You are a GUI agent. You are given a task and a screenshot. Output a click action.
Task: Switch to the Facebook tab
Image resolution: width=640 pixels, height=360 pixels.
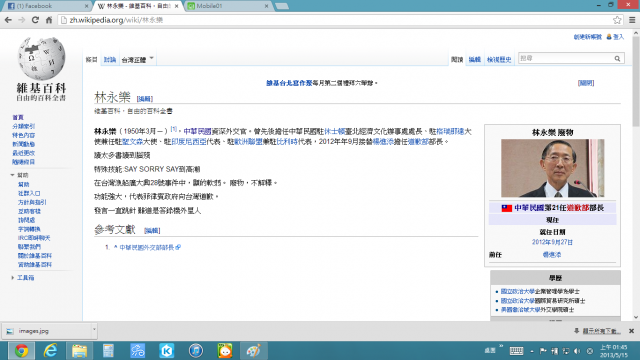point(48,6)
